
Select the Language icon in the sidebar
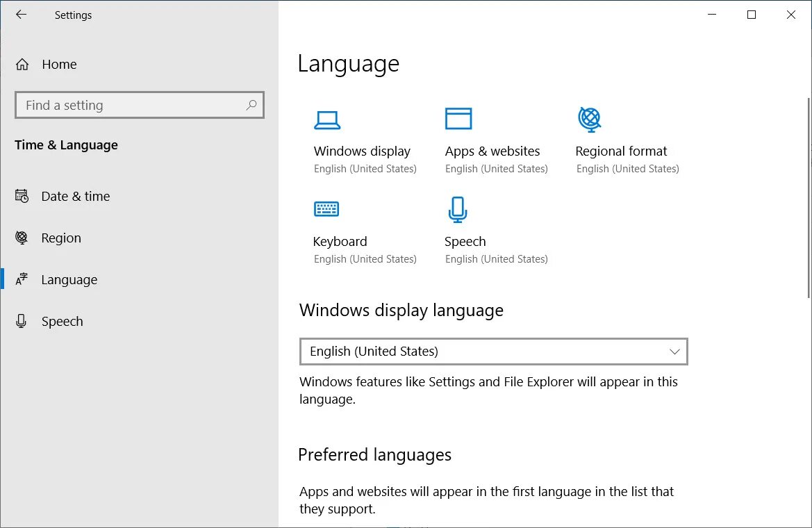pos(22,279)
